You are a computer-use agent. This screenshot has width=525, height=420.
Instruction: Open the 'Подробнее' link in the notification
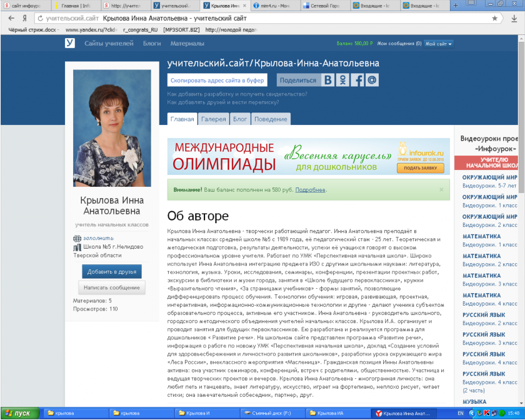pos(310,189)
